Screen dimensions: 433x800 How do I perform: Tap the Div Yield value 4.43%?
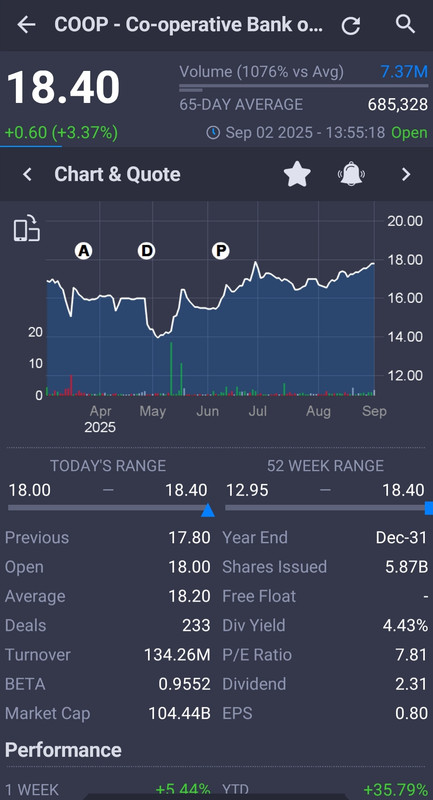[x=405, y=626]
